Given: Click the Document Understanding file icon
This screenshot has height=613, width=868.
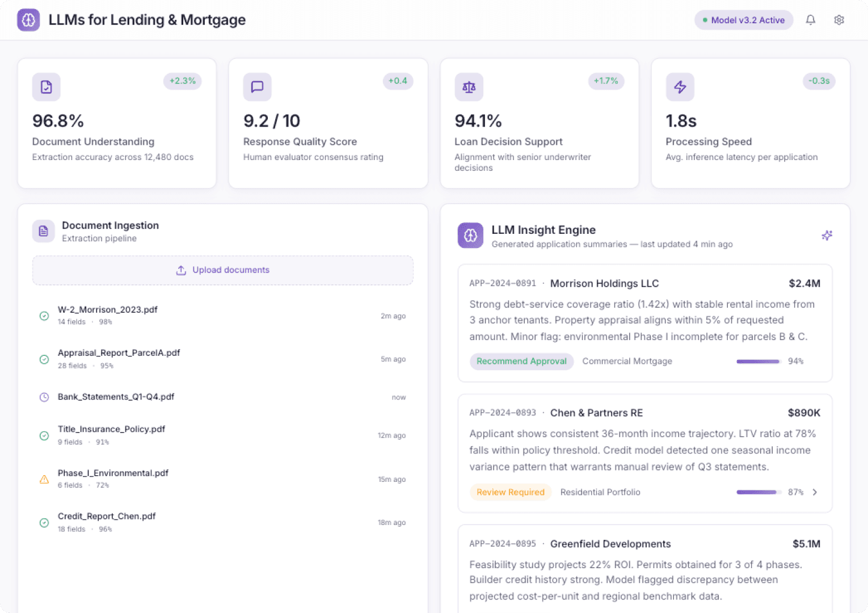Looking at the screenshot, I should pos(47,87).
